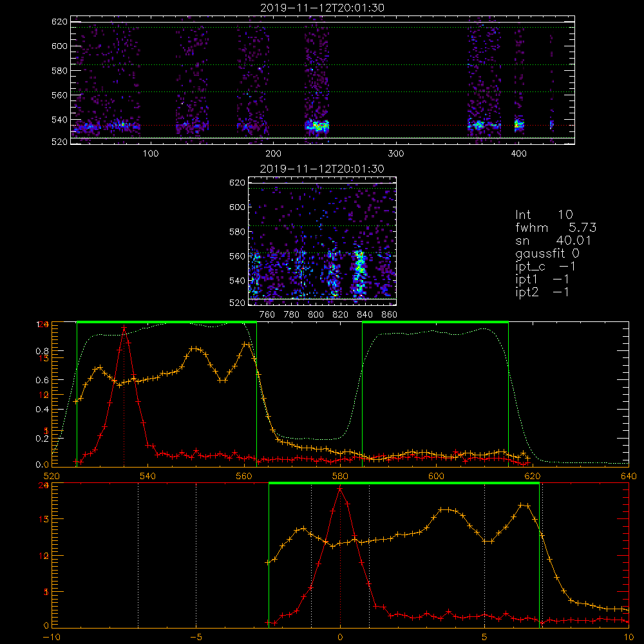Click the red curve peak near 535 in profile plot
644x644 pixels.
[x=124, y=327]
